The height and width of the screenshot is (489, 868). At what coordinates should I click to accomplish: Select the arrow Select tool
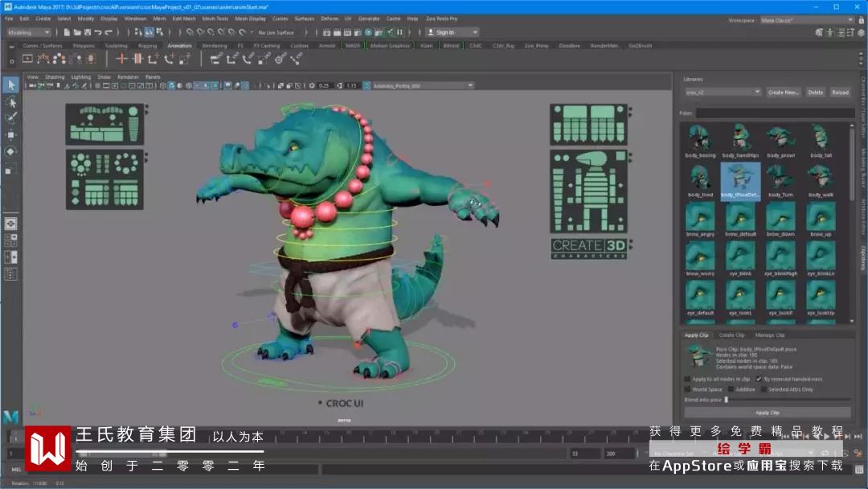[10, 84]
